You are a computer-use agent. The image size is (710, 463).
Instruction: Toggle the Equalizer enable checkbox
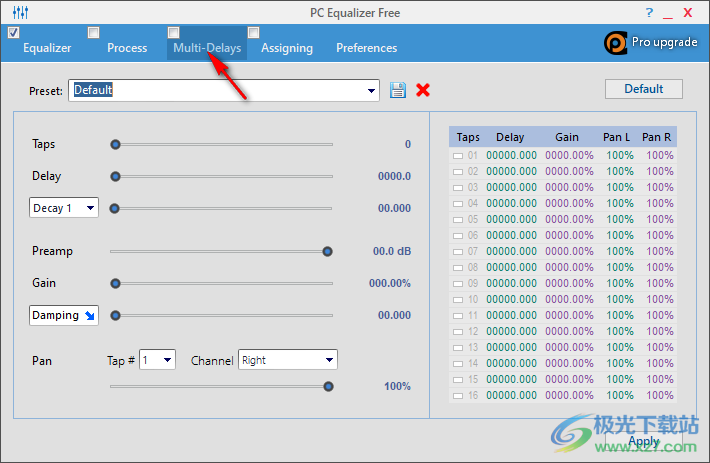pyautogui.click(x=14, y=32)
